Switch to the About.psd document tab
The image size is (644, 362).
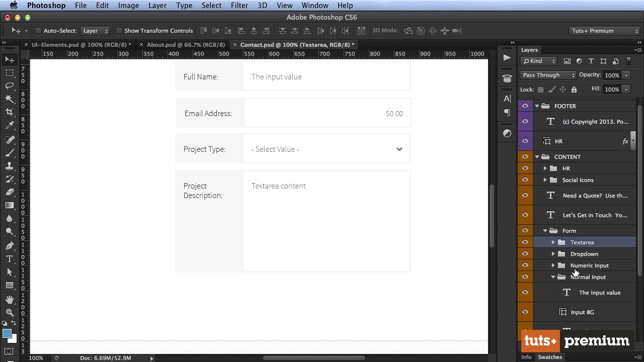pos(185,45)
